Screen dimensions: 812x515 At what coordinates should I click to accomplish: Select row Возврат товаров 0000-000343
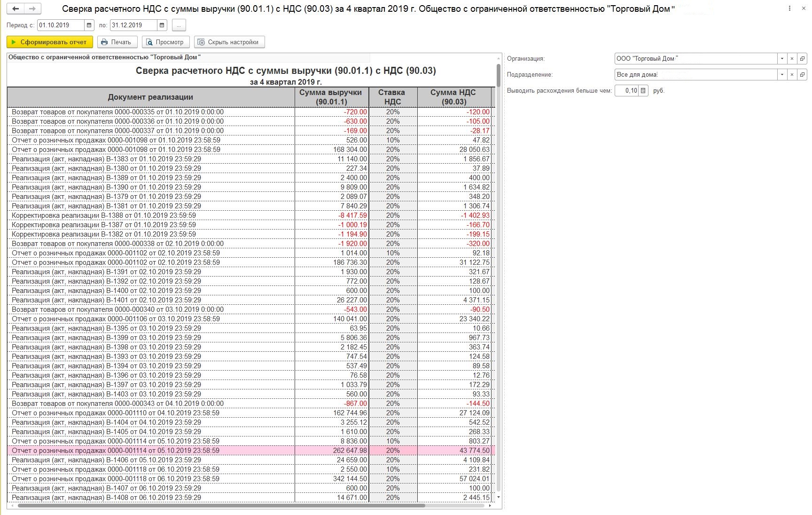251,404
